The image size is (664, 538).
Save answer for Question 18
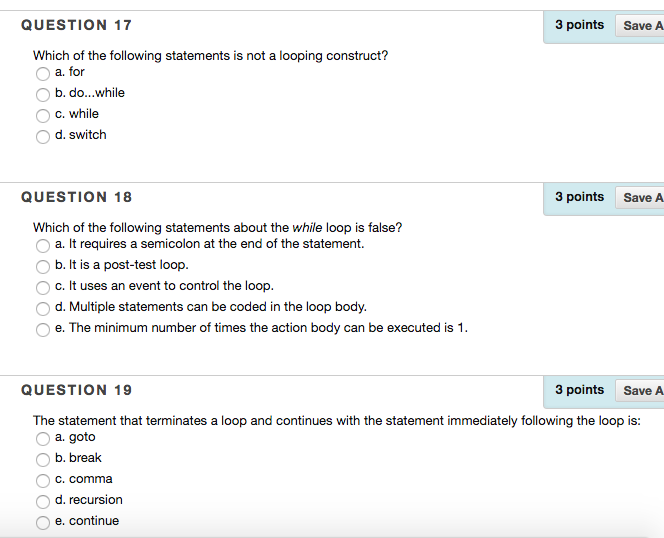640,198
